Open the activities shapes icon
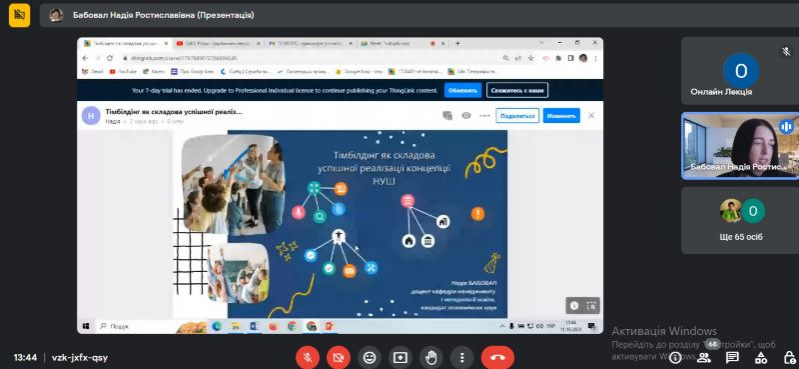 (760, 357)
